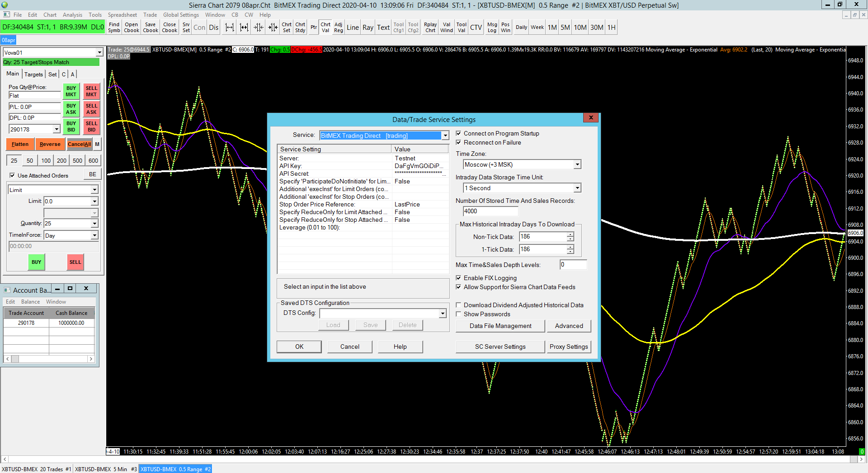This screenshot has width=868, height=473.
Task: Click the thin-arrow decrease bar spacing icon
Action: click(259, 28)
